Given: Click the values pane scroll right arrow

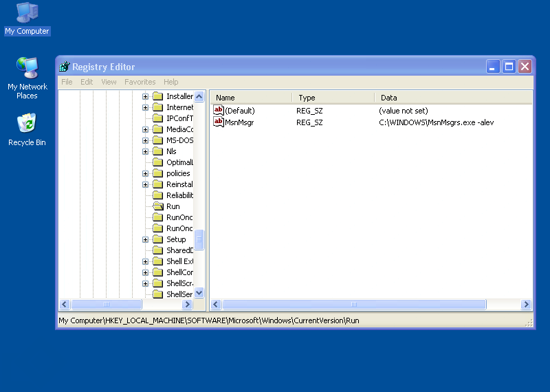Looking at the screenshot, I should 526,304.
